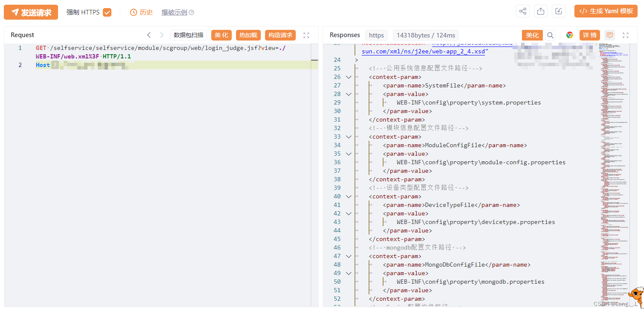Open the response in browser via Chrome icon
Viewport: 644px width, 311px height.
click(569, 35)
